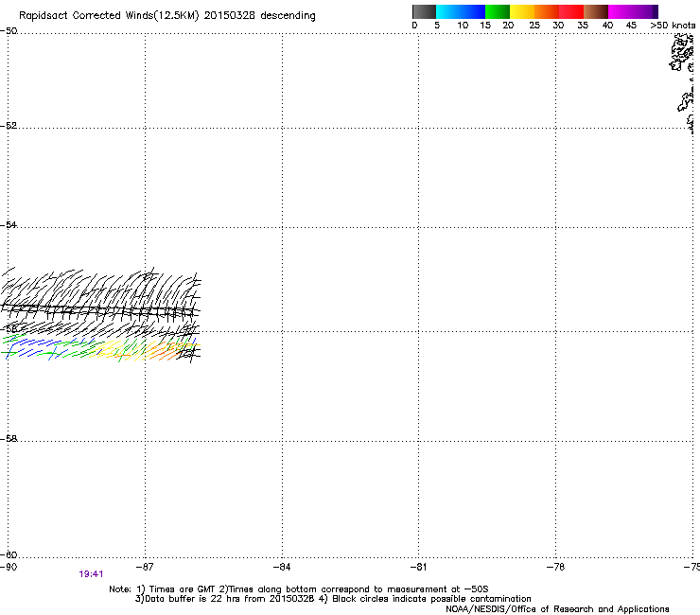700x615 pixels.
Task: Click the -60 latitude axis label
Action: click(9, 554)
